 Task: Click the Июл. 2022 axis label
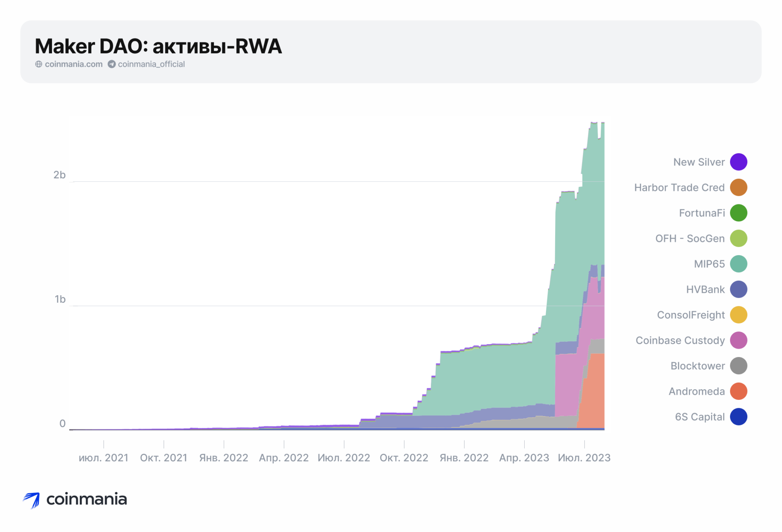pyautogui.click(x=344, y=458)
